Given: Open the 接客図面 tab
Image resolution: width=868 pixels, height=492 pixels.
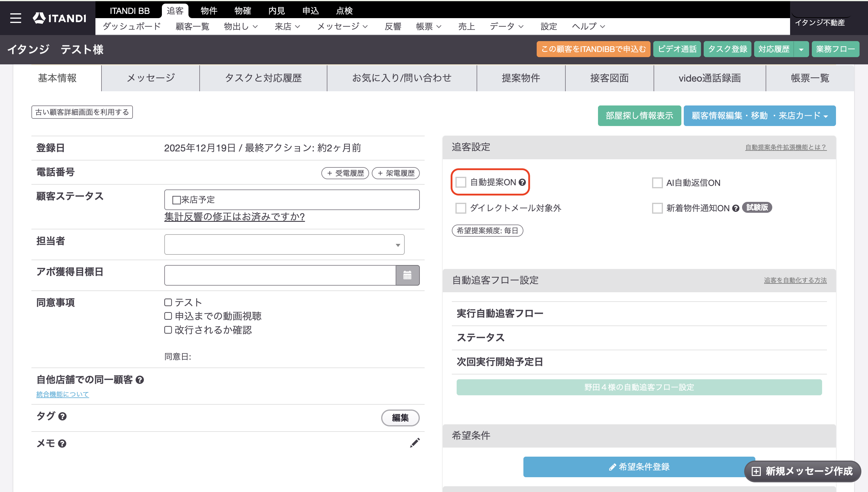Looking at the screenshot, I should 609,78.
